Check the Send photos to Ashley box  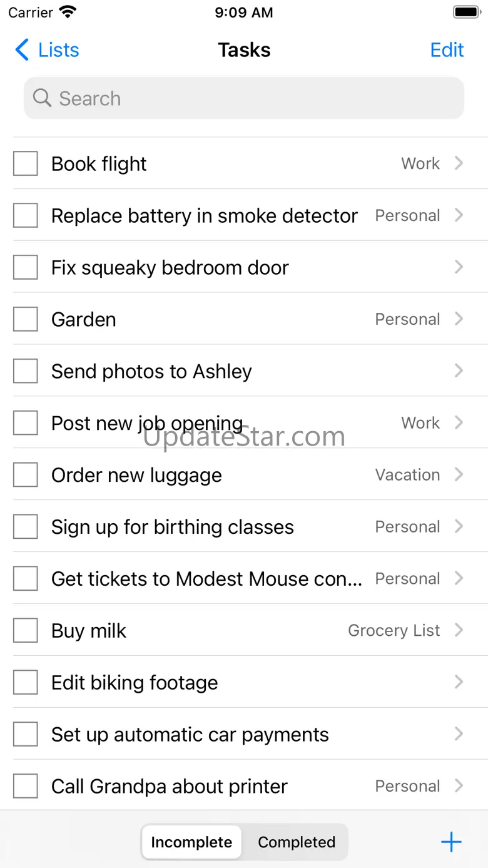(x=26, y=371)
